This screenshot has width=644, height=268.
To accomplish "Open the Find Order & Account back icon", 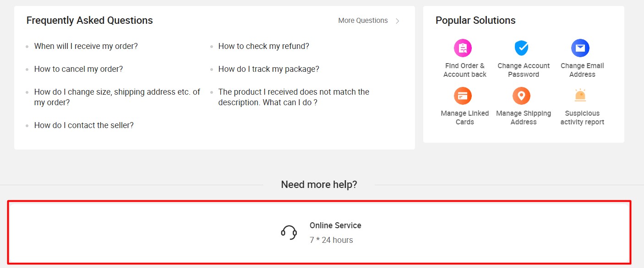I will [x=463, y=48].
